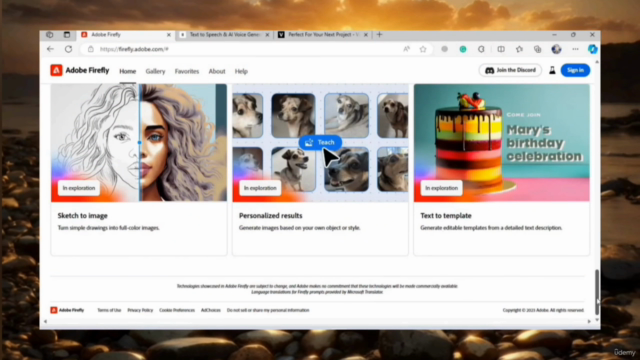Open the read aloud icon in address bar
Screen dimensions: 640x360
[x=406, y=49]
